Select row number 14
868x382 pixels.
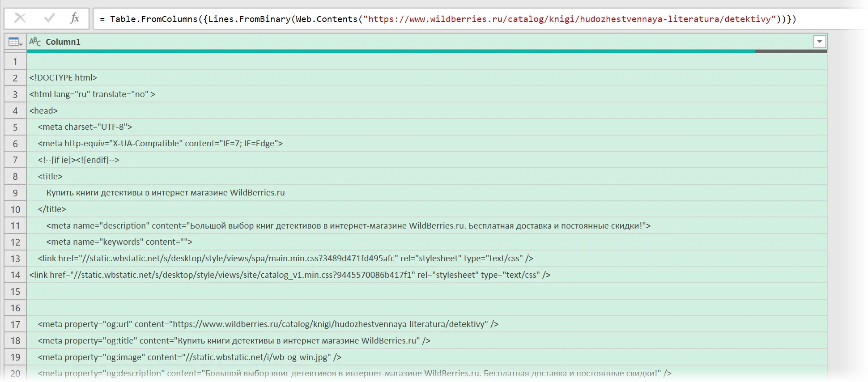(x=15, y=275)
